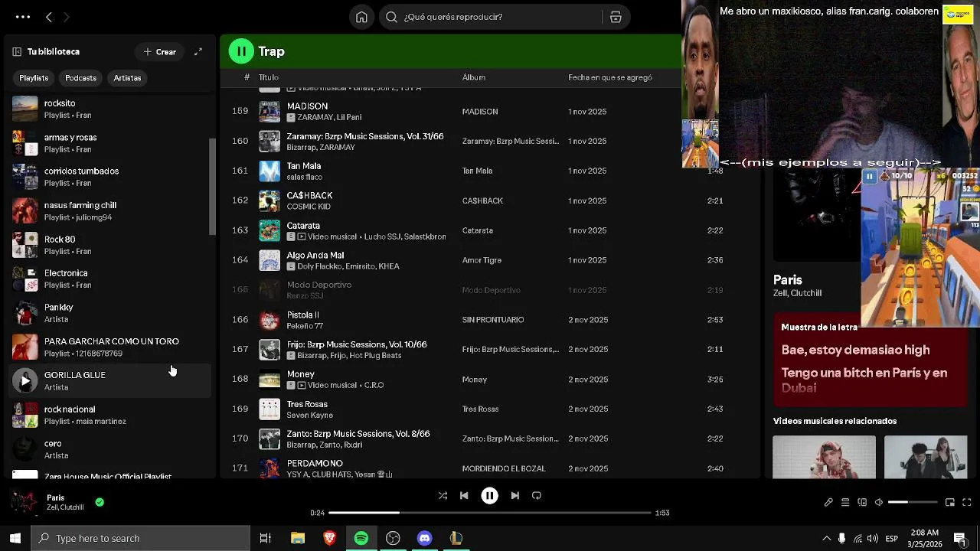This screenshot has height=551, width=980.
Task: Open the Spotify three-dots menu
Action: (23, 17)
